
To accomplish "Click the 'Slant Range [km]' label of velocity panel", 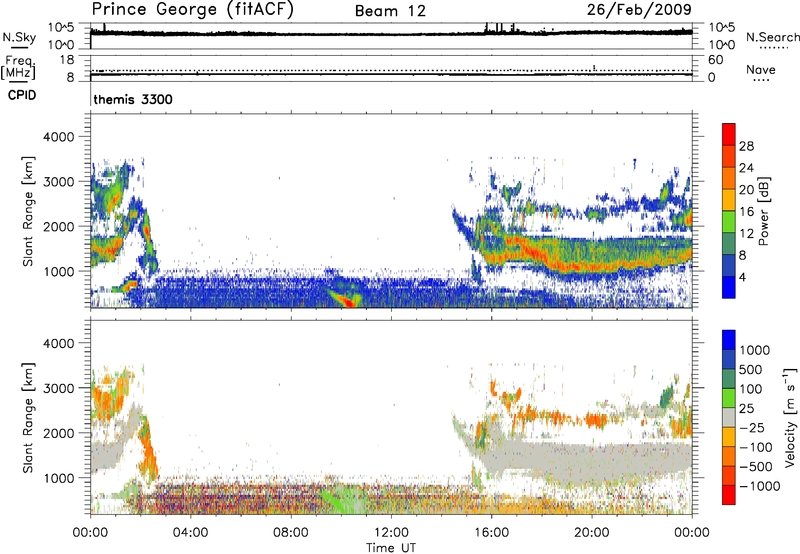I will point(29,417).
